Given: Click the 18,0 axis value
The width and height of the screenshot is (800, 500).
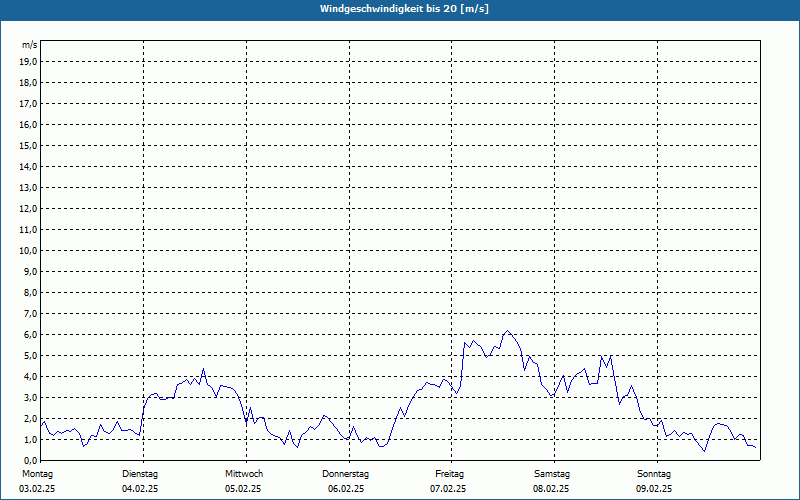Looking at the screenshot, I should pos(29,83).
